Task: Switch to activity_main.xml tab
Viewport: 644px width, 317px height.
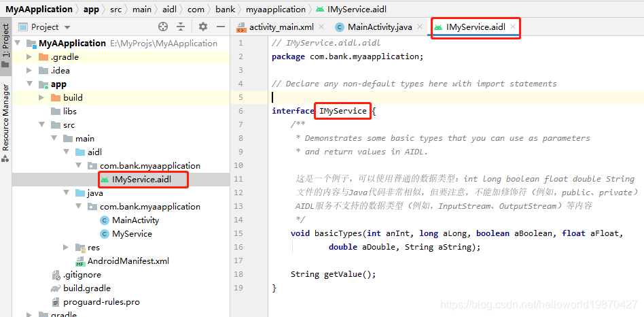Action: click(281, 27)
